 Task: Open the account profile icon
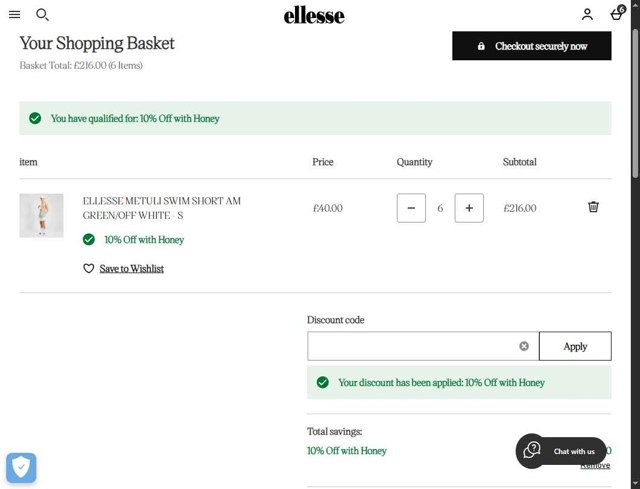click(587, 14)
